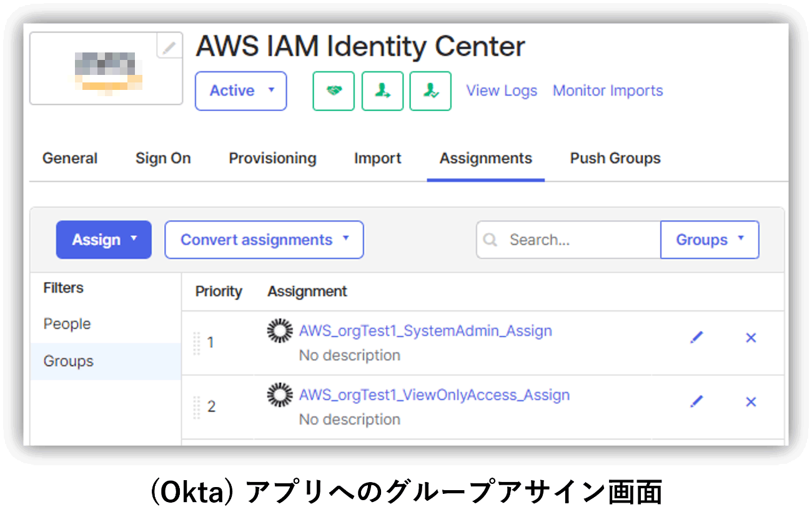Open the Groups search filter dropdown

coord(710,240)
